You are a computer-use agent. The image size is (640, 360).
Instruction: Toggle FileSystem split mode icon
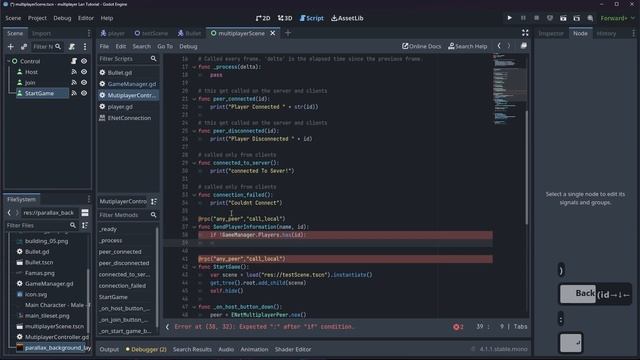click(x=85, y=213)
